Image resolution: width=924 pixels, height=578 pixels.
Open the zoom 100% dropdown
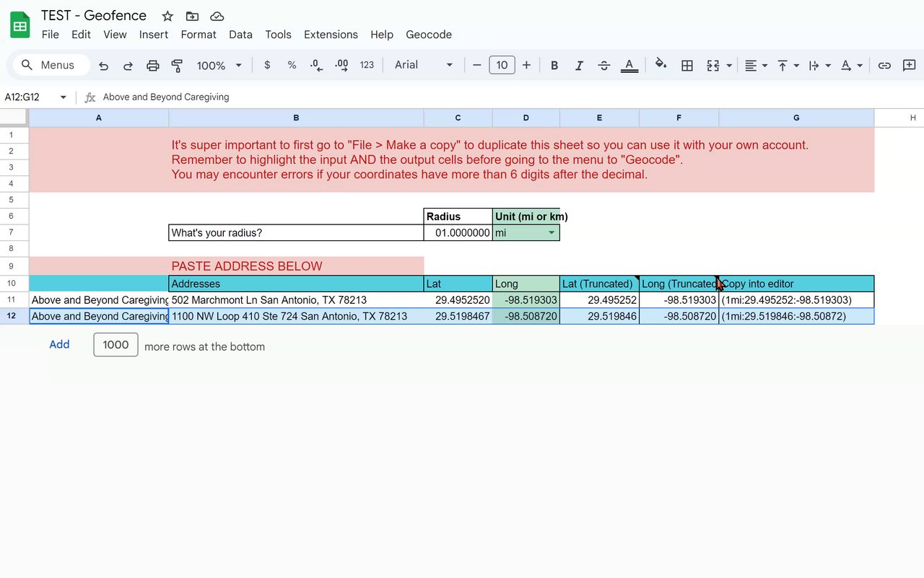(x=219, y=65)
